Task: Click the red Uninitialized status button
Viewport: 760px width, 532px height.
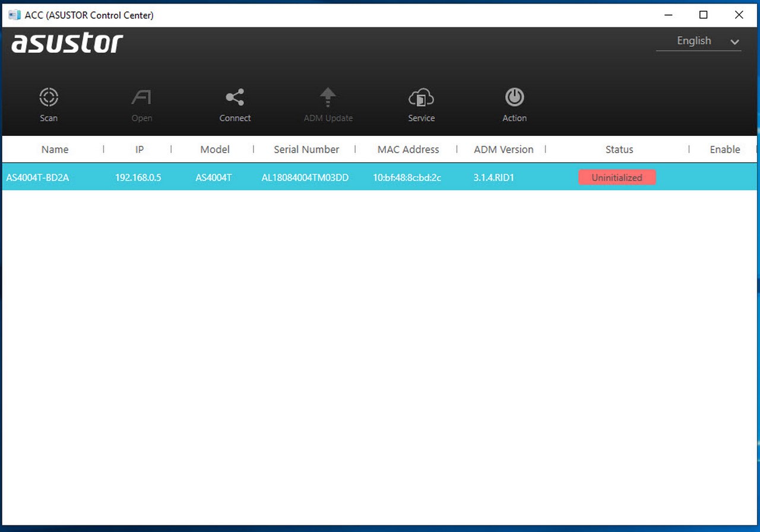Action: pyautogui.click(x=617, y=178)
